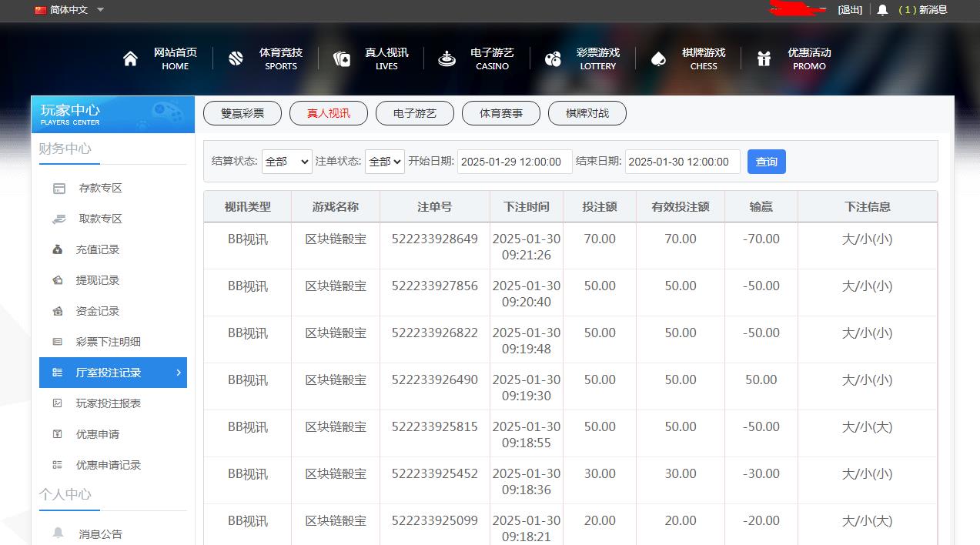The height and width of the screenshot is (545, 980).
Task: Open 棋牌游戏 CHESS using its chip icon
Action: (657, 58)
